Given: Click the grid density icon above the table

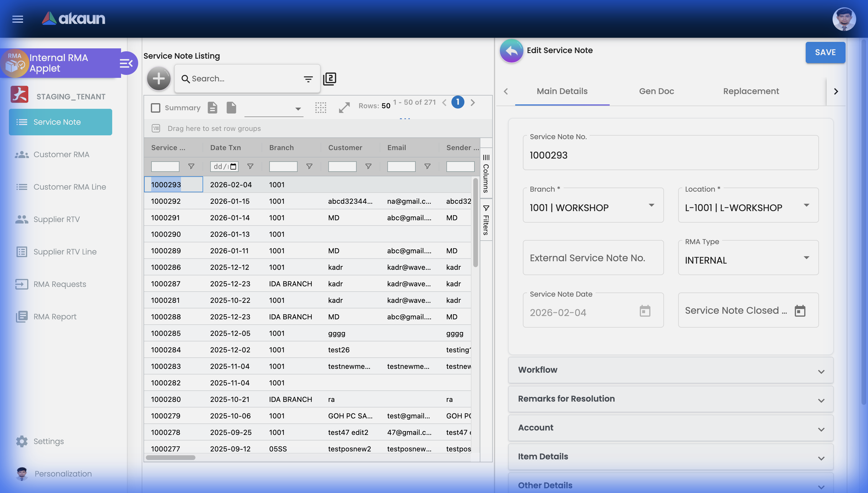Looking at the screenshot, I should click(321, 107).
